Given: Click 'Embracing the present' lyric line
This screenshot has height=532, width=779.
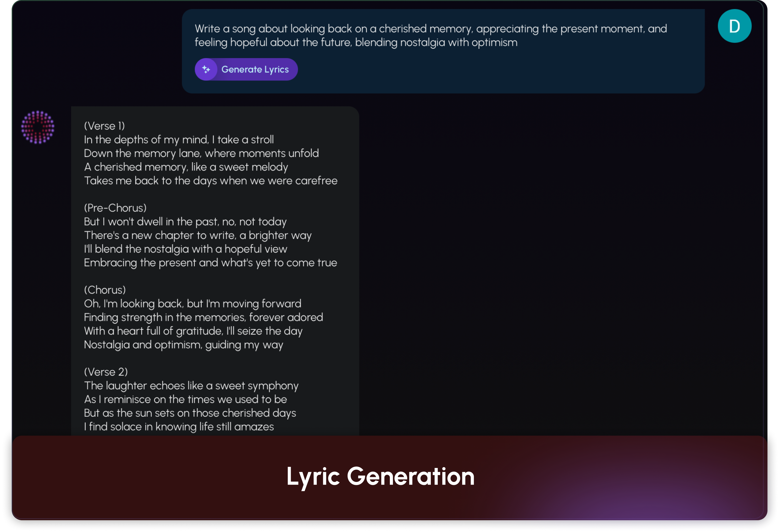Looking at the screenshot, I should point(210,263).
